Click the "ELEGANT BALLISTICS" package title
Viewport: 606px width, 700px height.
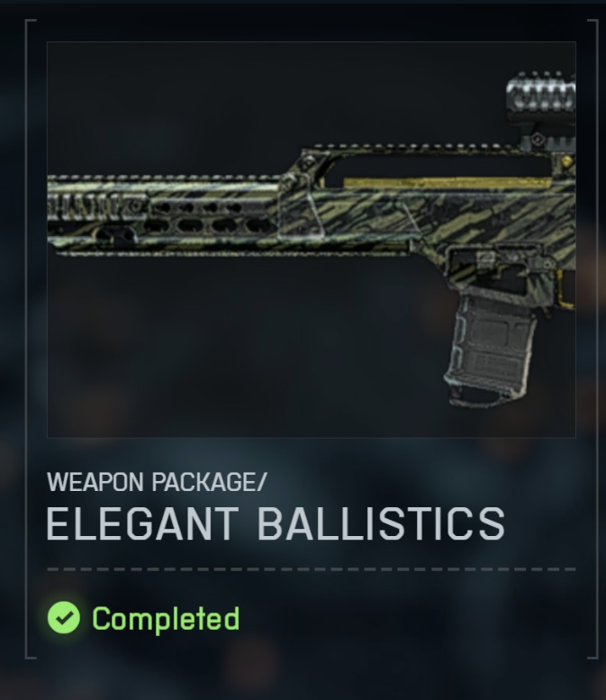click(276, 523)
